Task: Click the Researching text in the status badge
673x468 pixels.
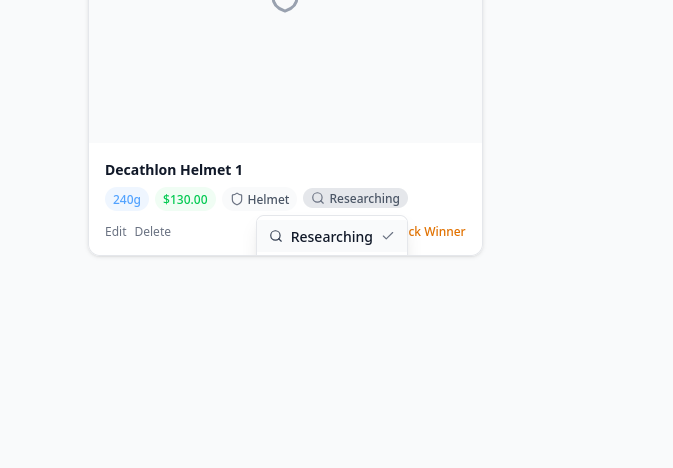Action: [364, 199]
